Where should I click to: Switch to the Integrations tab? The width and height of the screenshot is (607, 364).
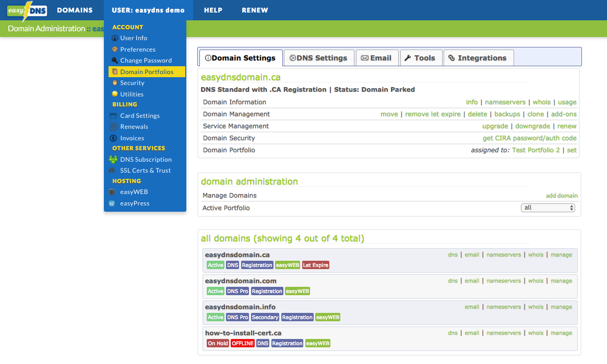pos(479,58)
